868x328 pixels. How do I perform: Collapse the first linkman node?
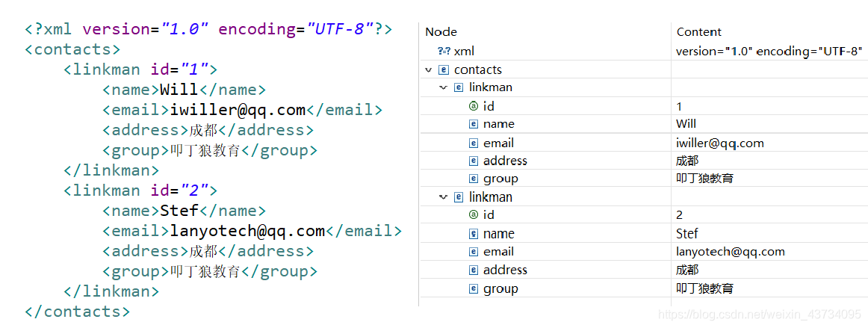coord(444,88)
